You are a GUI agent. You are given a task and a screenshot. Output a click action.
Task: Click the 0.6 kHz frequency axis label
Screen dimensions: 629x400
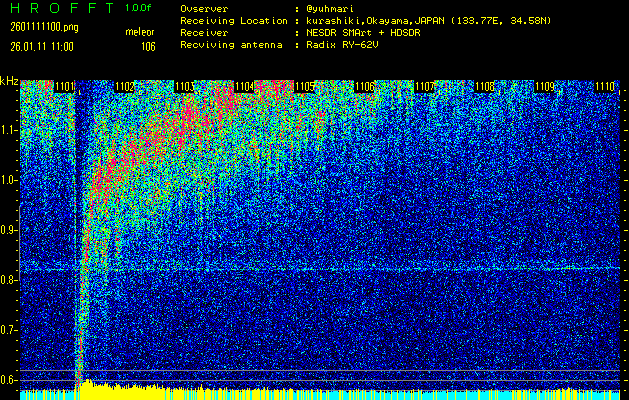point(9,380)
